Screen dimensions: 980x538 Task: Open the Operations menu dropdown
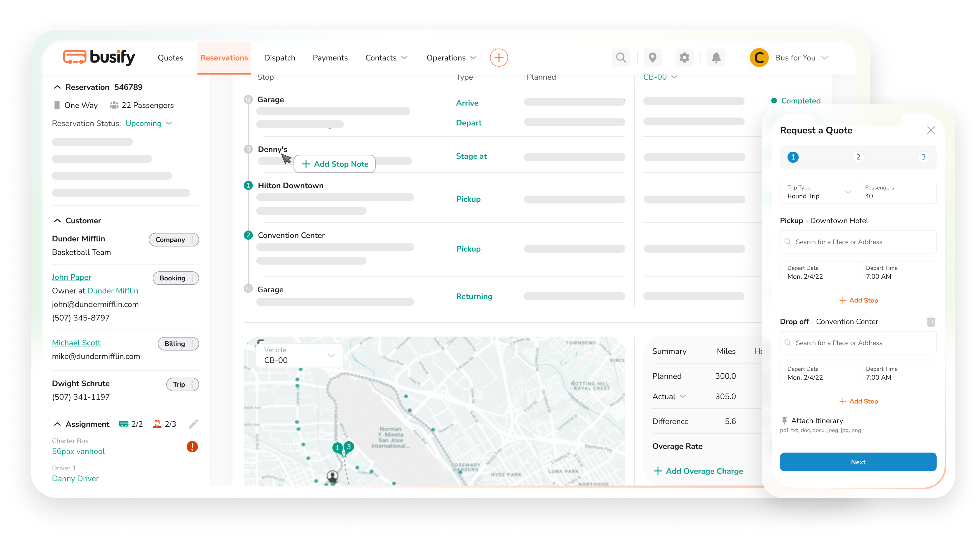[451, 57]
